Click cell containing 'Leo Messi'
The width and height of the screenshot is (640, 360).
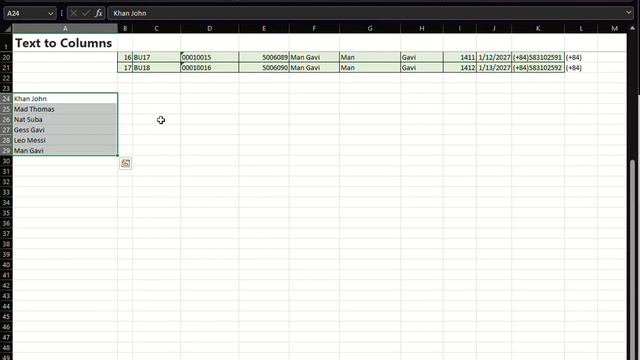tap(65, 140)
